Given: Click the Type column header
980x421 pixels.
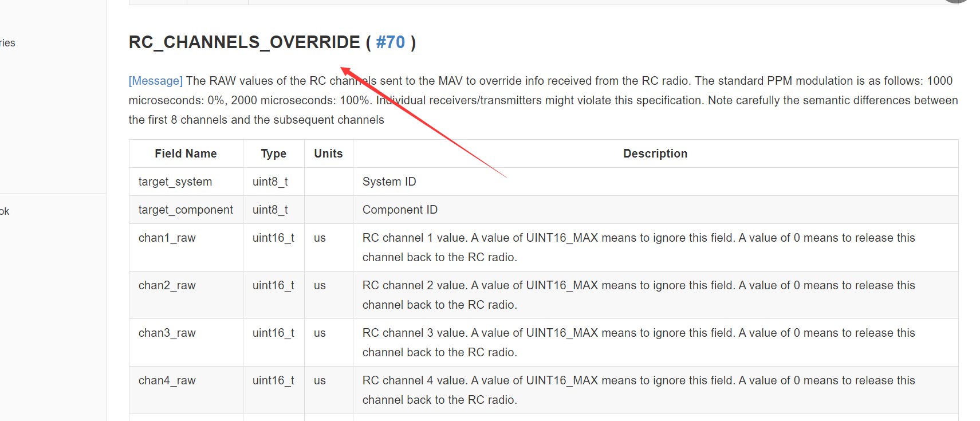Looking at the screenshot, I should click(x=273, y=154).
